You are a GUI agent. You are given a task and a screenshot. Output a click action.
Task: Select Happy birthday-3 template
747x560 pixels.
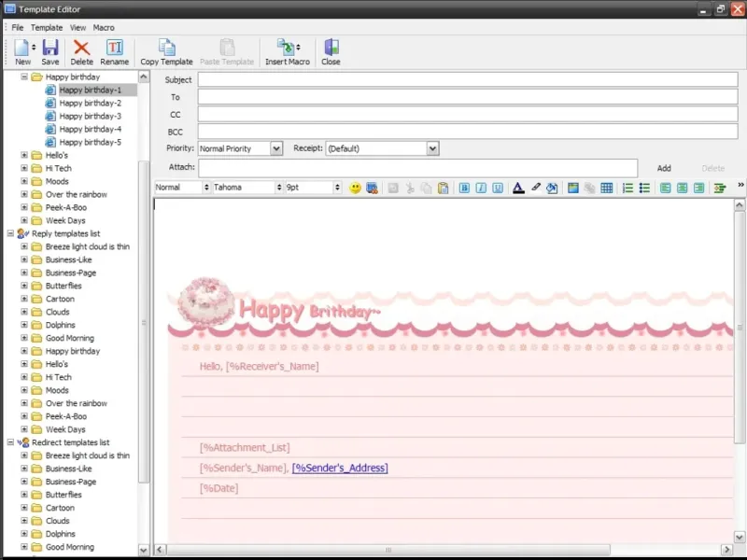coord(90,116)
